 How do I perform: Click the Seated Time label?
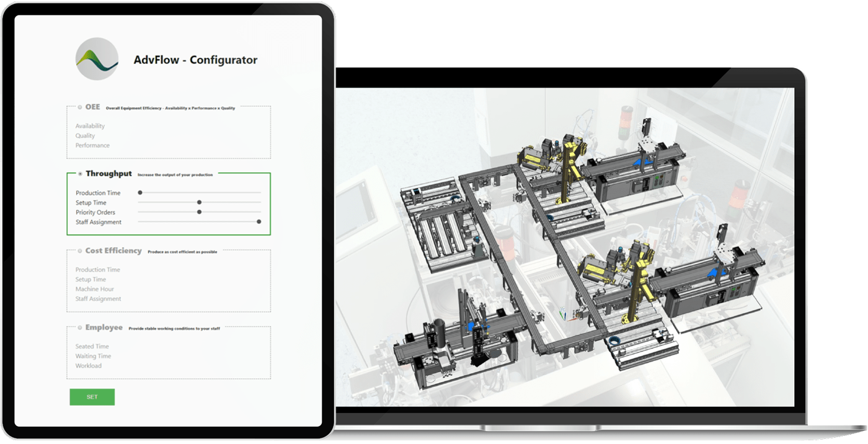tap(92, 347)
